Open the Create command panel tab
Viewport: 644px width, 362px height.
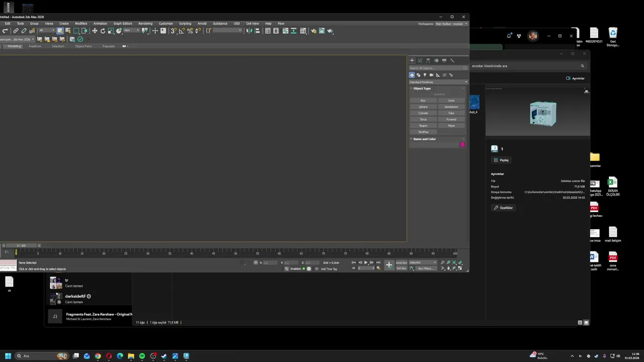412,60
